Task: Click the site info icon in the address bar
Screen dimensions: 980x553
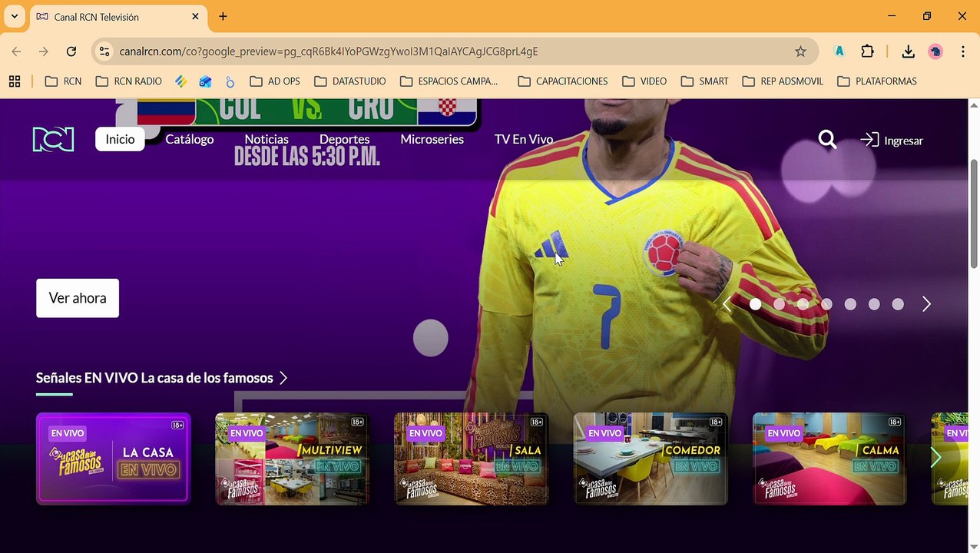Action: coord(105,51)
